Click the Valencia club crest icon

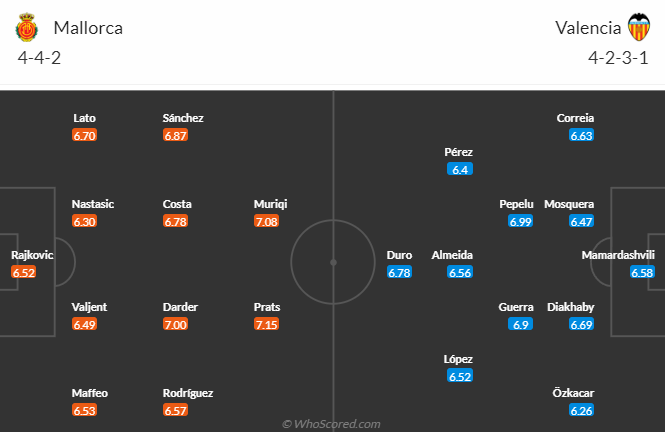(639, 27)
